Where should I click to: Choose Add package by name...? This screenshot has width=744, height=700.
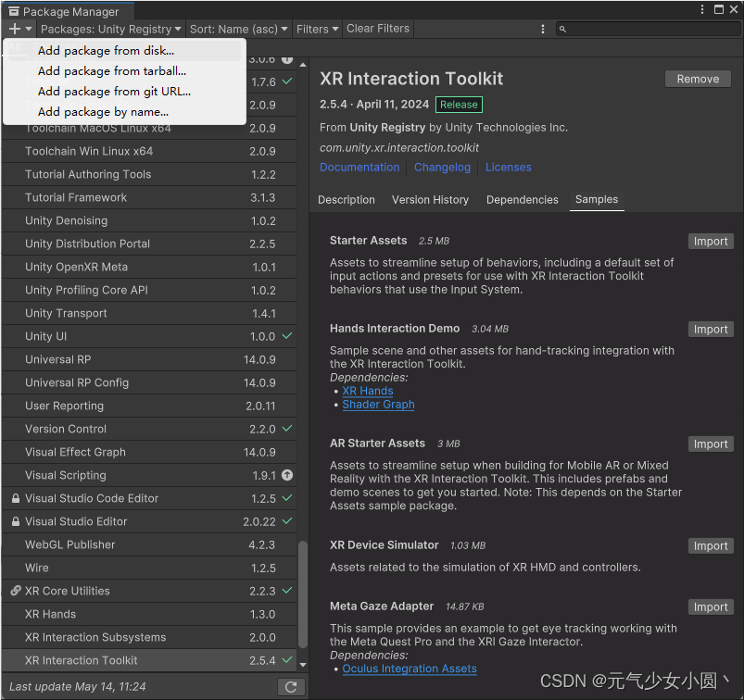[122, 112]
